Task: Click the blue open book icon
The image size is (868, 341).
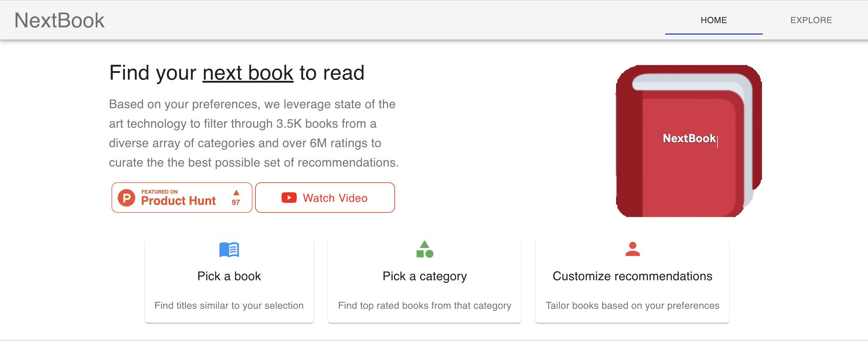Action: (x=229, y=250)
